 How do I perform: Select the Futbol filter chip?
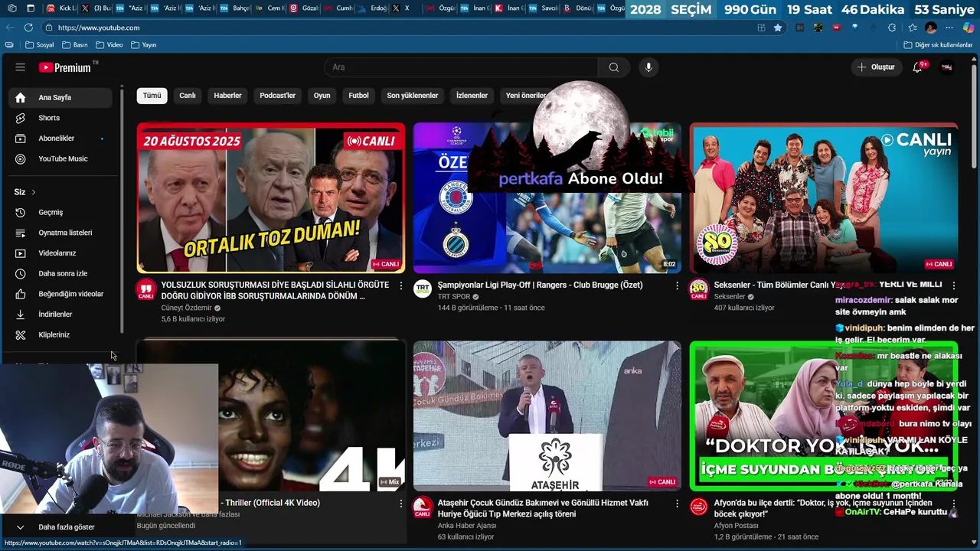(x=358, y=96)
